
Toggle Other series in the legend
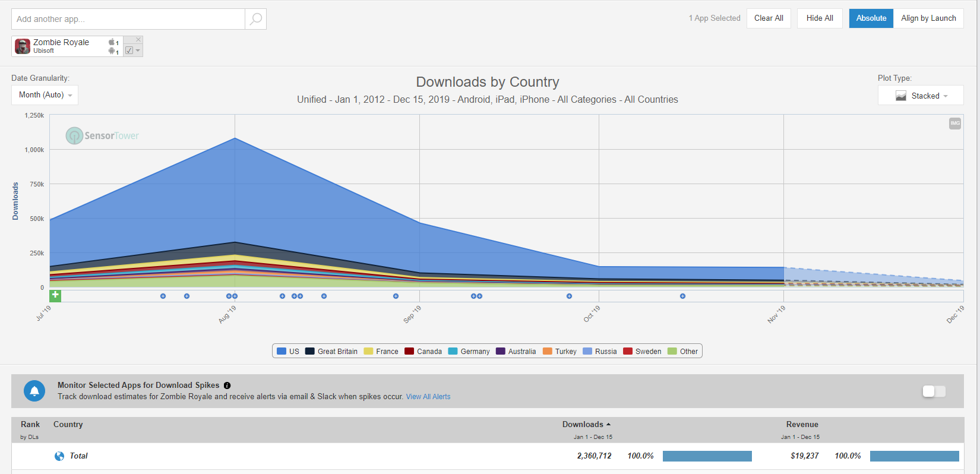click(x=683, y=352)
